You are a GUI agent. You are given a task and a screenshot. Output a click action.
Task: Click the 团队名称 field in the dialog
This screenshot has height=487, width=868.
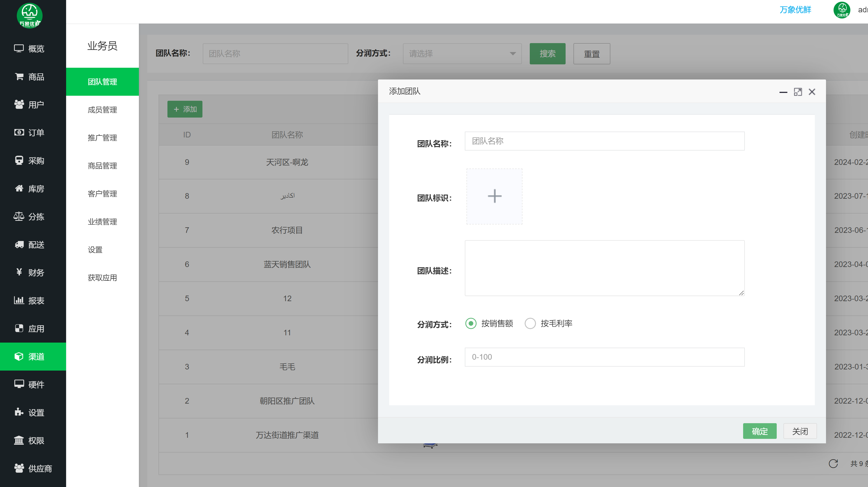pyautogui.click(x=604, y=141)
